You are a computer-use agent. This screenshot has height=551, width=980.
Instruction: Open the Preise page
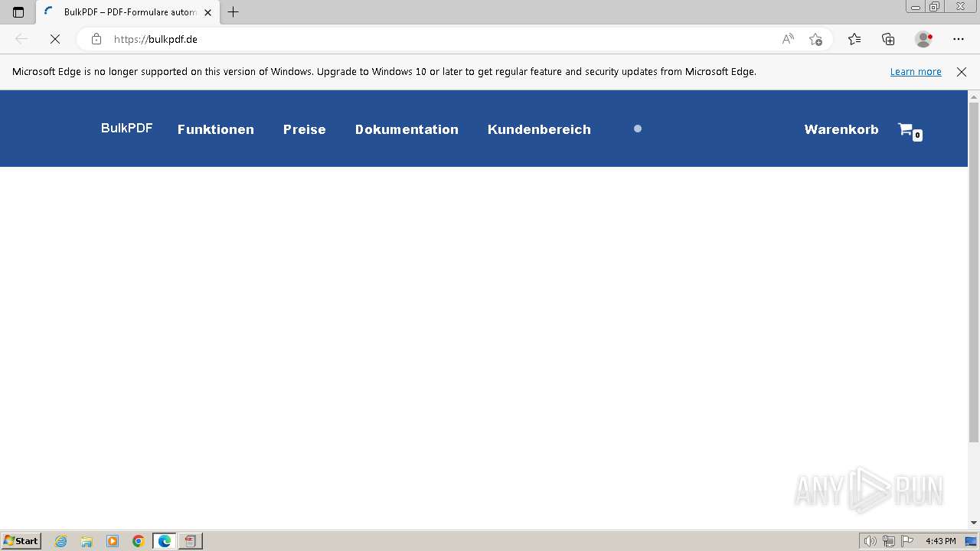[305, 129]
